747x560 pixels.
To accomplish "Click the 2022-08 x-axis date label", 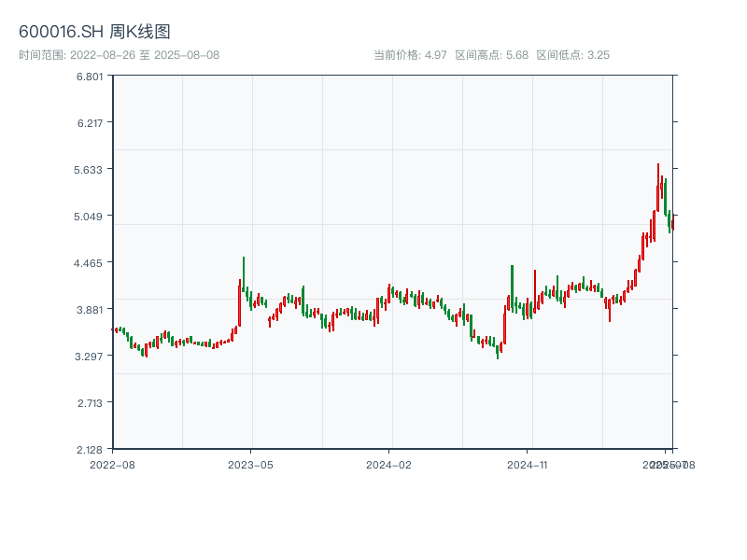I will [x=112, y=464].
